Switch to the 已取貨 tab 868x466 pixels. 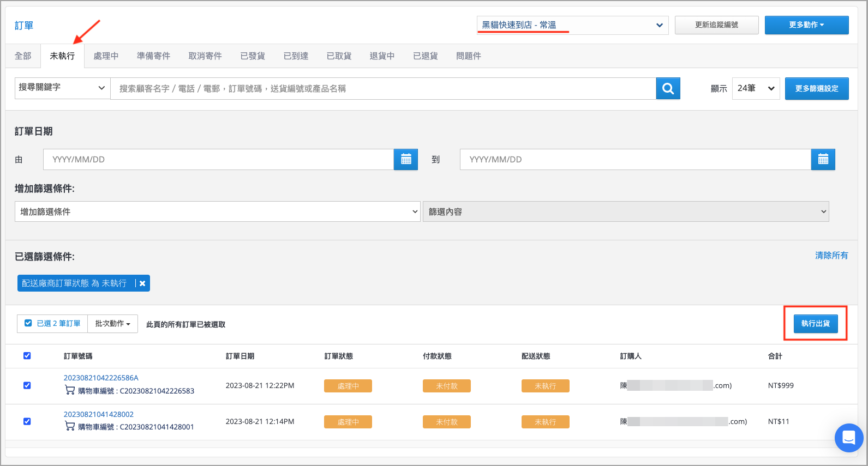(x=339, y=56)
